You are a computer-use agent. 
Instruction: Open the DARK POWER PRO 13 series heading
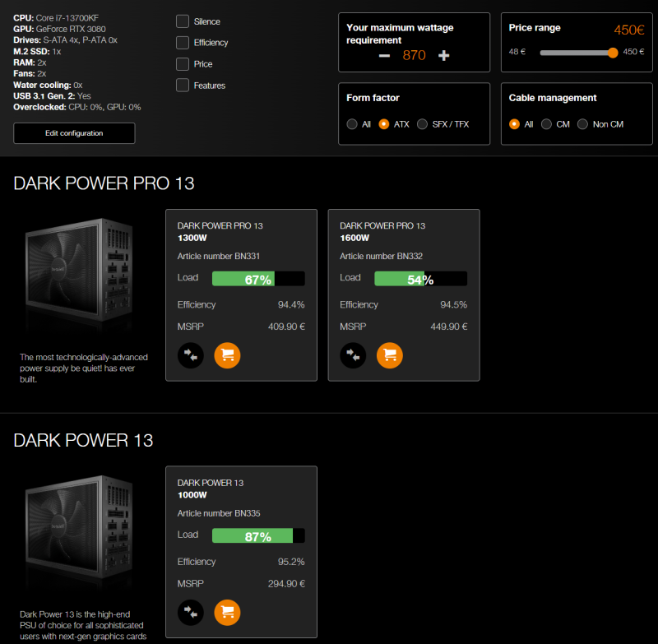104,183
